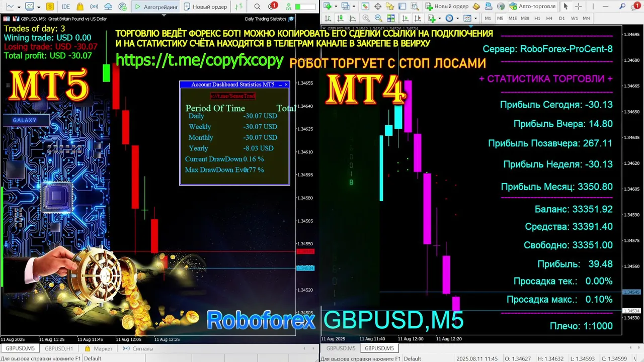644x362 pixels.
Task: Click the MT4 profiles icon
Action: (345, 6)
